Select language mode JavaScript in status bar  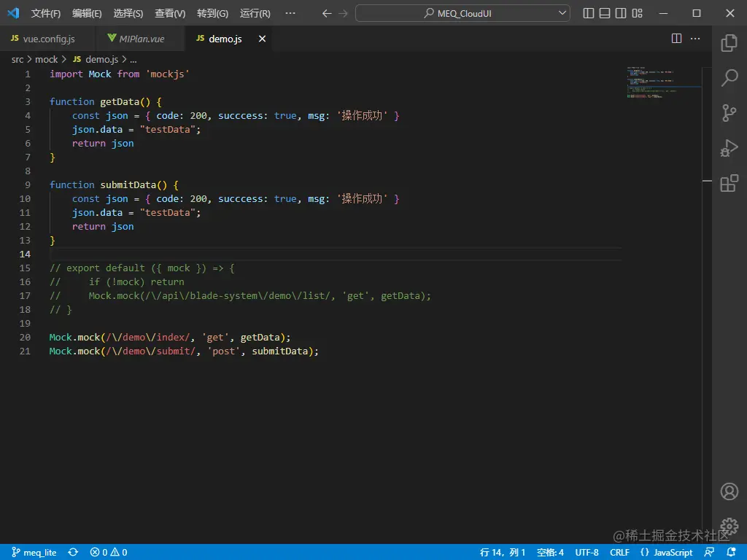click(x=667, y=553)
